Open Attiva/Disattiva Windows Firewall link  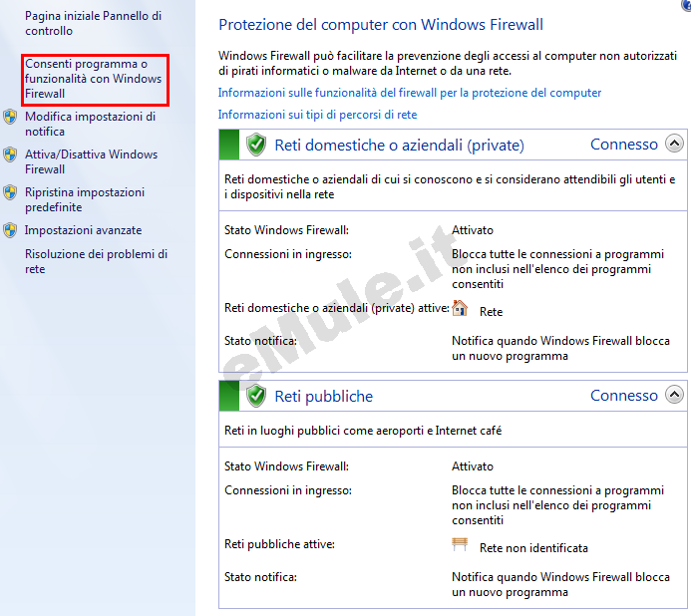pyautogui.click(x=91, y=161)
